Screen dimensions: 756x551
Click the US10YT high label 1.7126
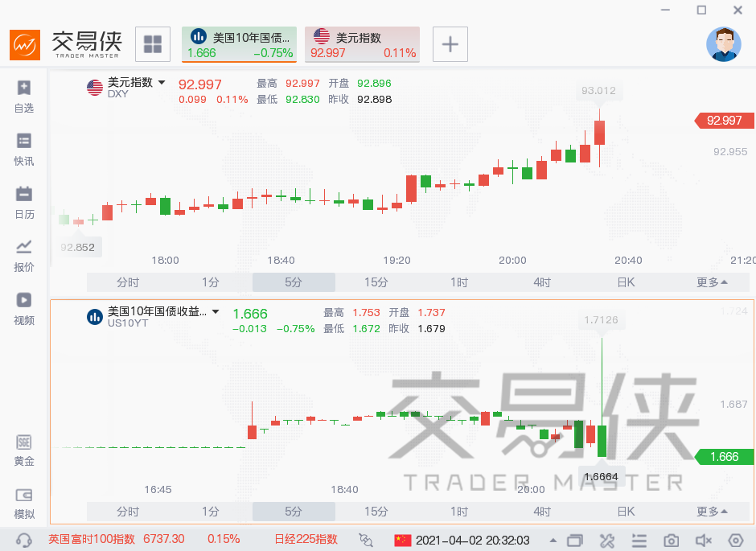point(601,320)
